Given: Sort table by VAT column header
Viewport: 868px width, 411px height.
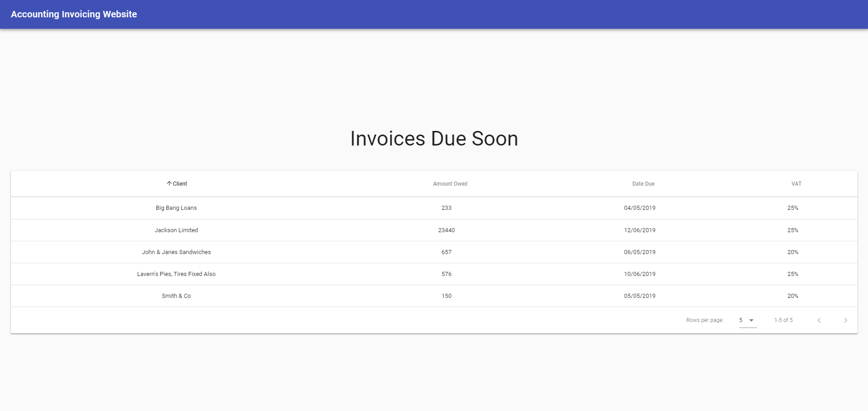Looking at the screenshot, I should click(x=796, y=184).
